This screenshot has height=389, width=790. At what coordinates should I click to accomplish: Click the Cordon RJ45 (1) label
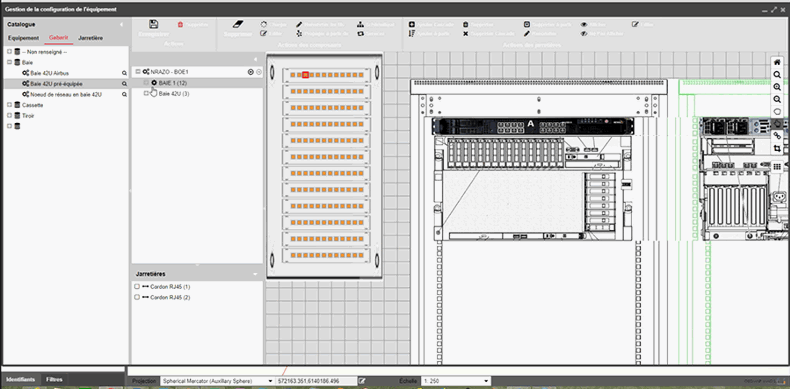[x=170, y=287]
